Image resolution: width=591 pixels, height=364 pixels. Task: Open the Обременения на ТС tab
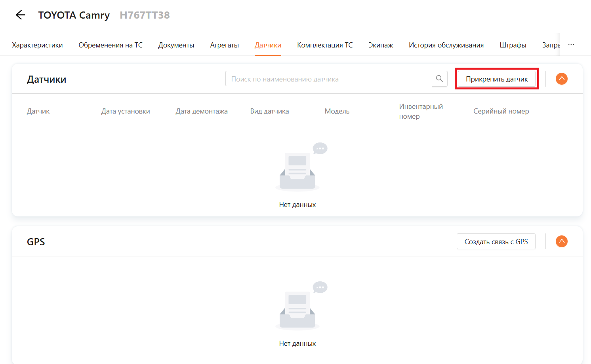pyautogui.click(x=111, y=45)
